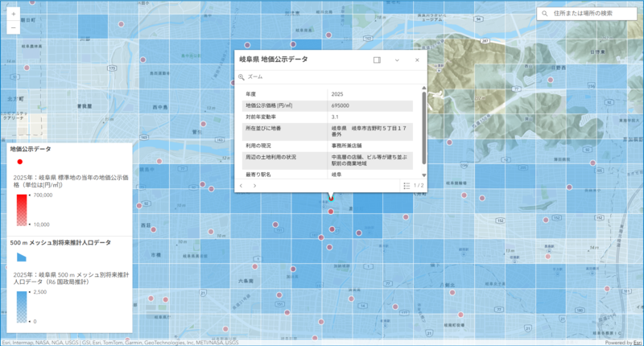The height and width of the screenshot is (346, 644).
Task: Click the 10,000 legend label
Action: (x=42, y=224)
